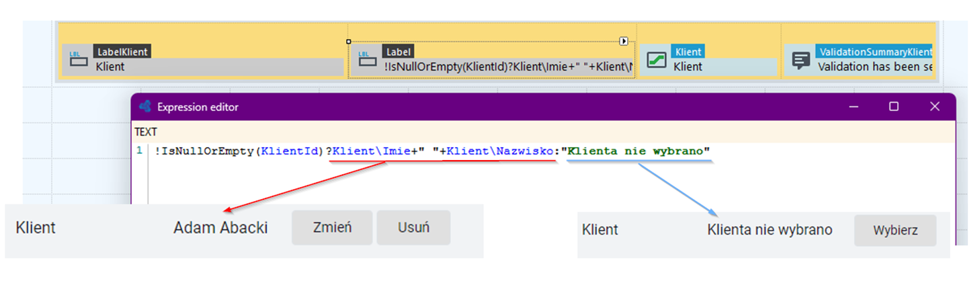Click the "Klienta nie wybrano" string literal
The width and height of the screenshot is (980, 281).
pyautogui.click(x=636, y=151)
